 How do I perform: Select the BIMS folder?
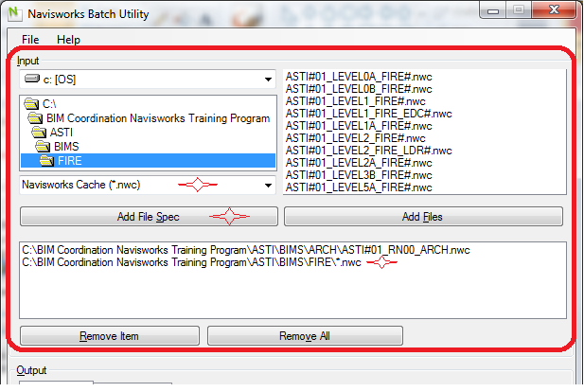coord(66,147)
